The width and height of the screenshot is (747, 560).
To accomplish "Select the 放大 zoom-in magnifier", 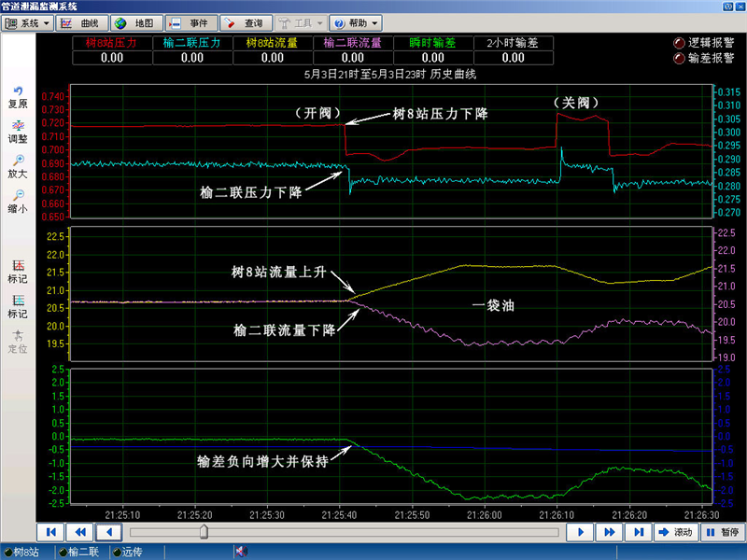I will tap(18, 161).
